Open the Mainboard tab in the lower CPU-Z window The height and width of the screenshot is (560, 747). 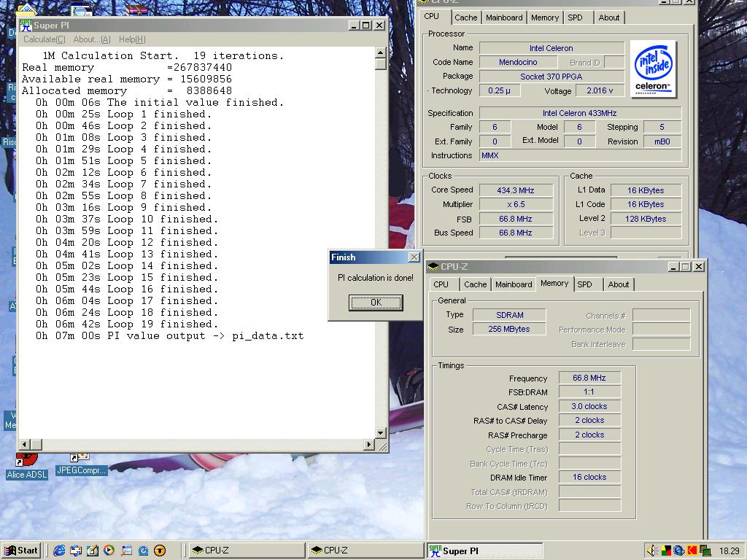514,284
